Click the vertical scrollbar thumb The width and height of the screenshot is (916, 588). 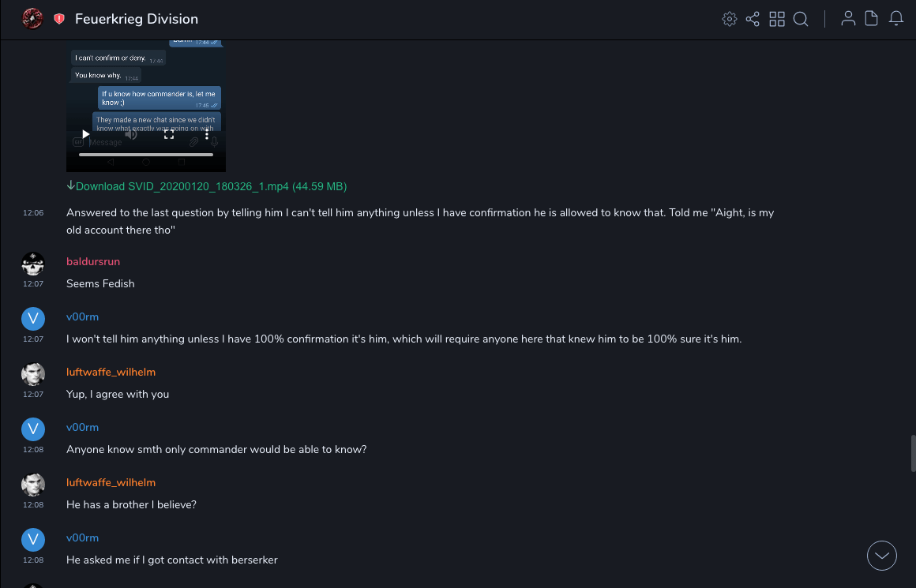click(911, 453)
